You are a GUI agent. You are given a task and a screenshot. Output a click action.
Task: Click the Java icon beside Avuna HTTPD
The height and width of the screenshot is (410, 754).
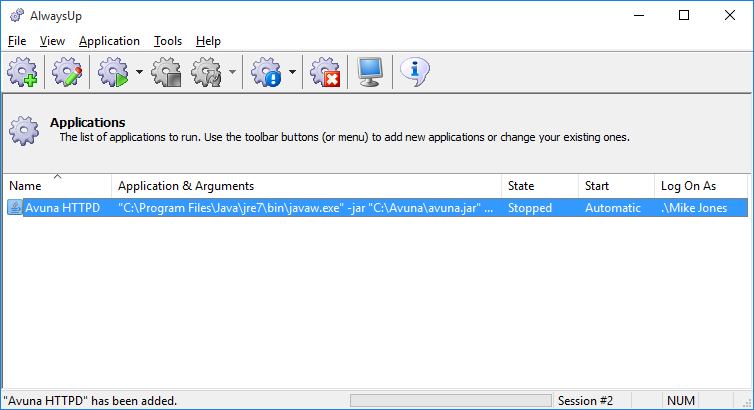click(14, 208)
